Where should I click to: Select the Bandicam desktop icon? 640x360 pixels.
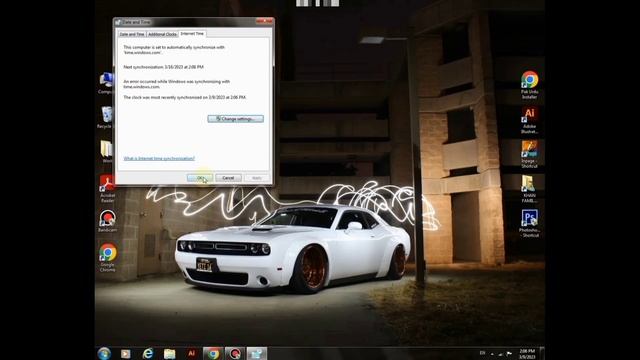(x=107, y=221)
